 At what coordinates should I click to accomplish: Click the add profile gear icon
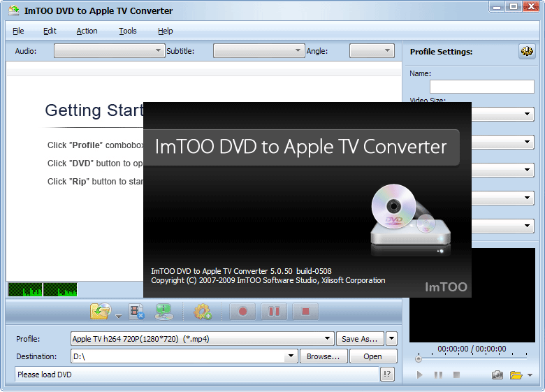203,312
